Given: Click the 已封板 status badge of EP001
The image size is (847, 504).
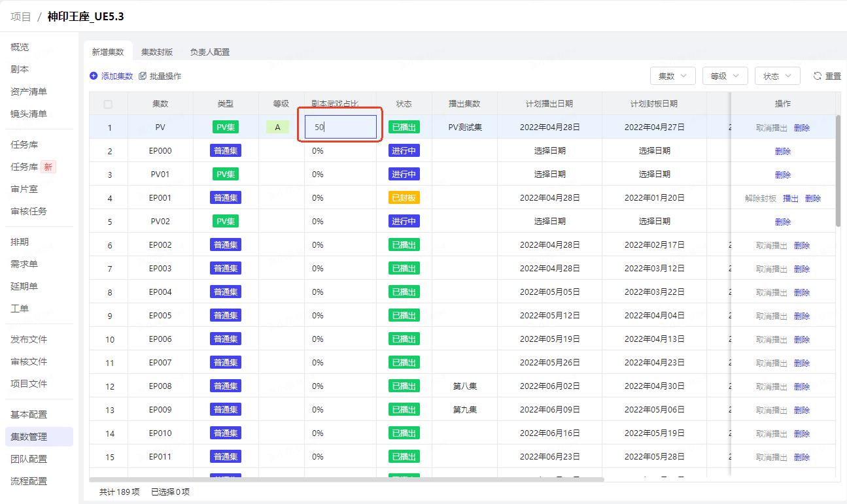Looking at the screenshot, I should (404, 197).
